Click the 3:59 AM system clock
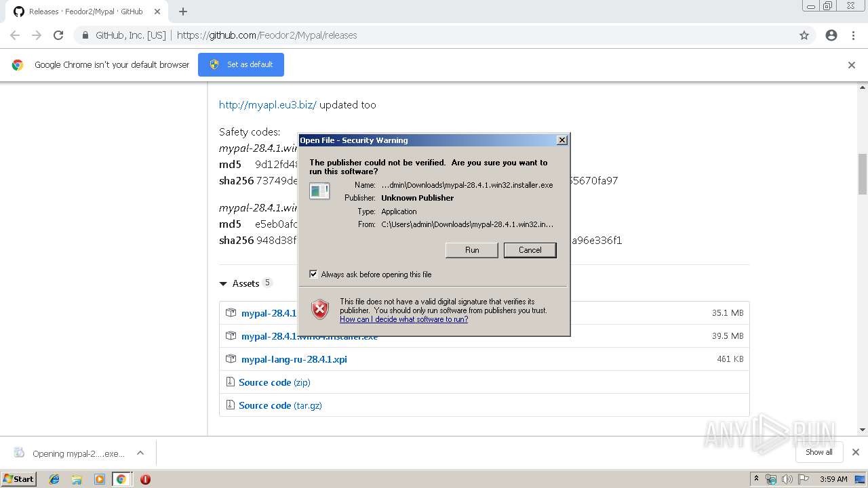The height and width of the screenshot is (488, 868). [x=833, y=479]
